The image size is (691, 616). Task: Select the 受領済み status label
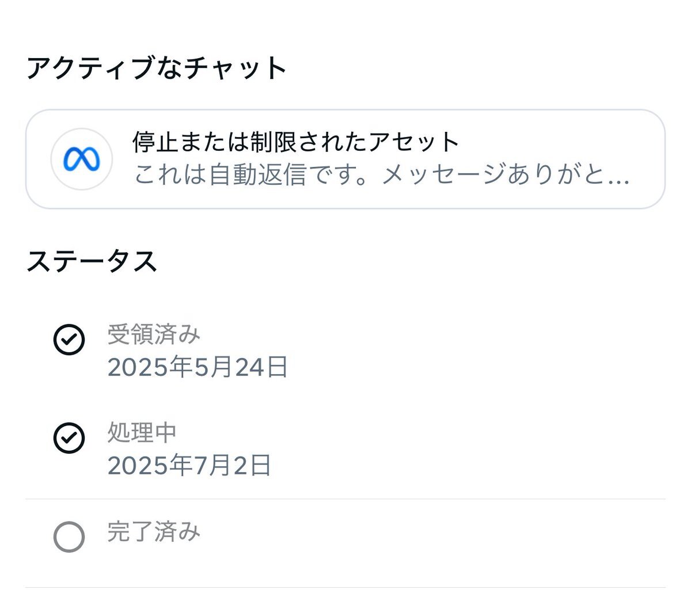pyautogui.click(x=154, y=334)
